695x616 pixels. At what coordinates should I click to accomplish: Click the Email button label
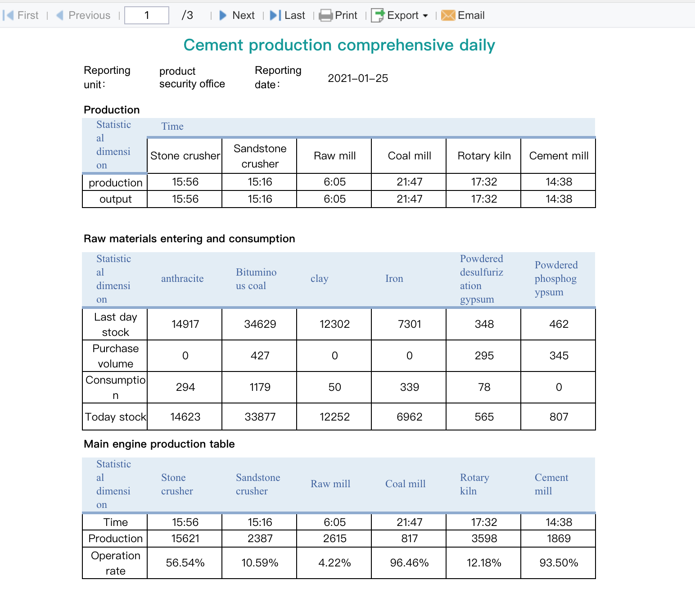coord(470,15)
